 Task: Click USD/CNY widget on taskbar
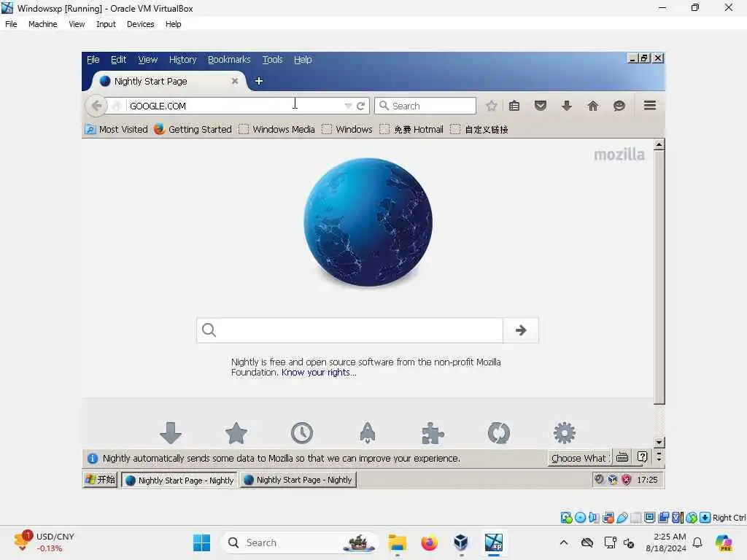click(44, 542)
